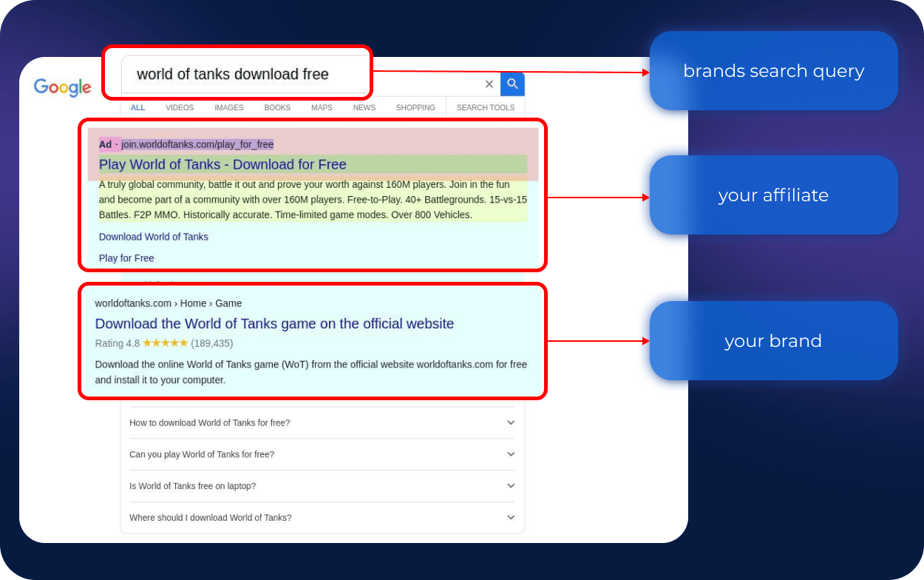Expand "Is World of Tanks free on laptop?"

coord(322,486)
